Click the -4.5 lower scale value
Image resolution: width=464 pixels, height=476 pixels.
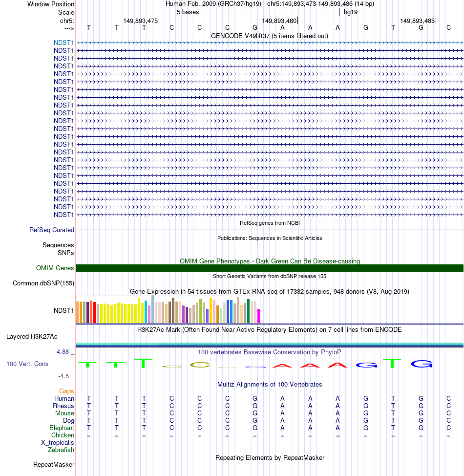pyautogui.click(x=63, y=376)
